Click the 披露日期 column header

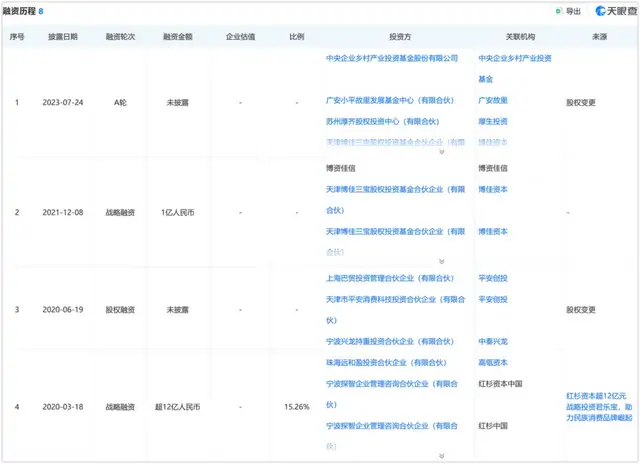62,37
